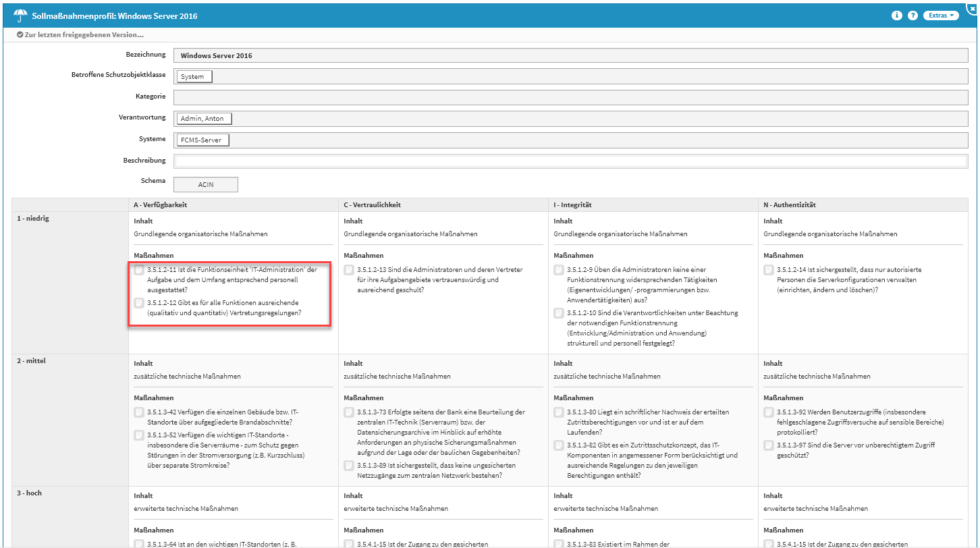Click document icon for measure 3.5.1.2-10
The width and height of the screenshot is (980, 548).
coord(558,313)
